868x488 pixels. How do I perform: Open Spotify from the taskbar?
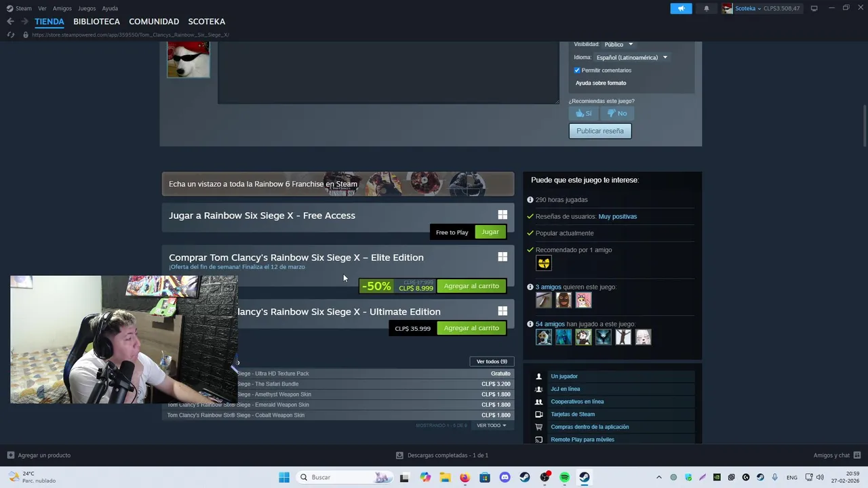[x=564, y=477]
